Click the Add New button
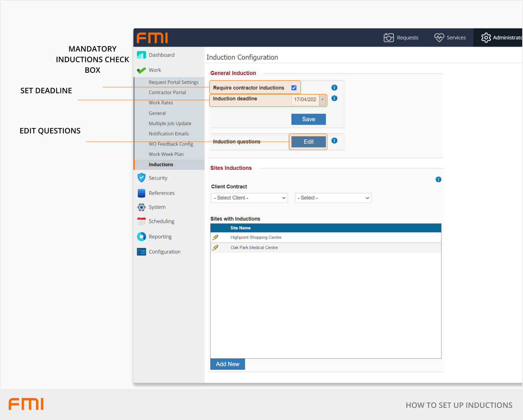The height and width of the screenshot is (420, 523). tap(227, 364)
